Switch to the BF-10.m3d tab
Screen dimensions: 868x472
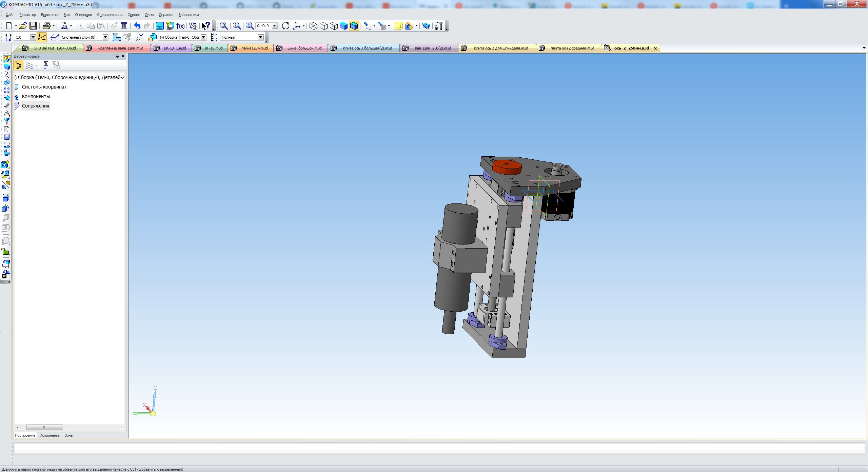click(x=213, y=48)
